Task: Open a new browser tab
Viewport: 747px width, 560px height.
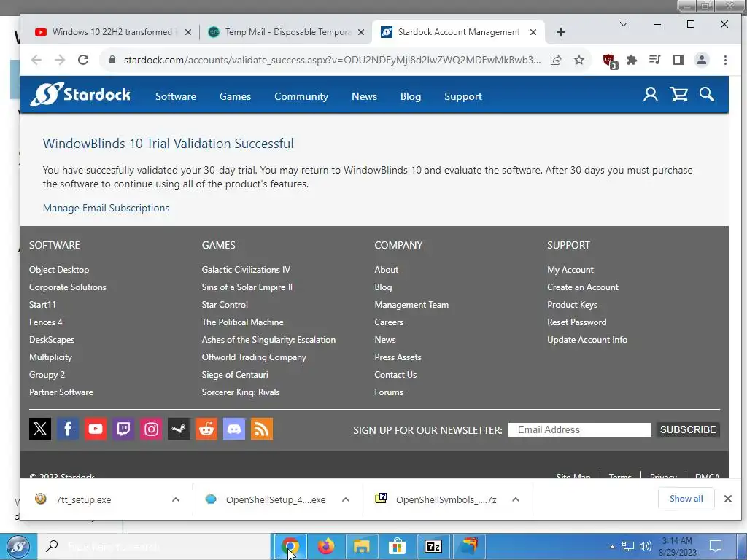Action: pos(561,32)
